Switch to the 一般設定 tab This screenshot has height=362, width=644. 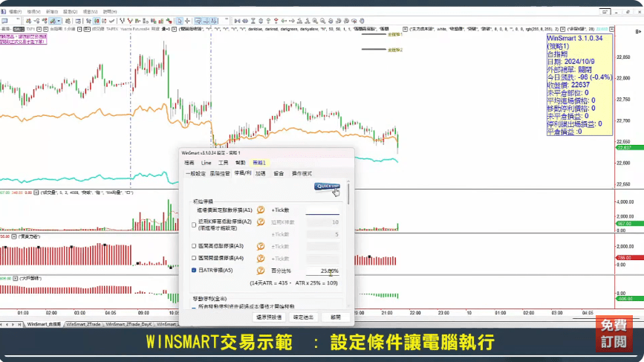click(195, 174)
